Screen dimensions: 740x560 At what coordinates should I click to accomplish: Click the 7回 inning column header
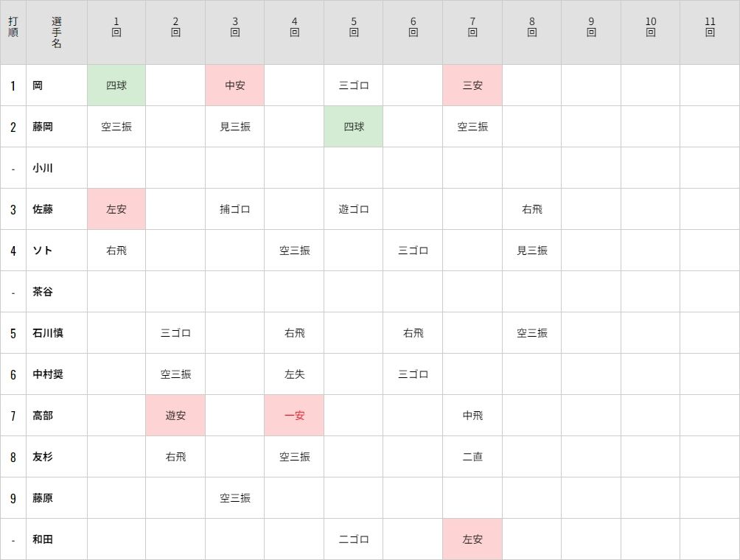[x=472, y=27]
